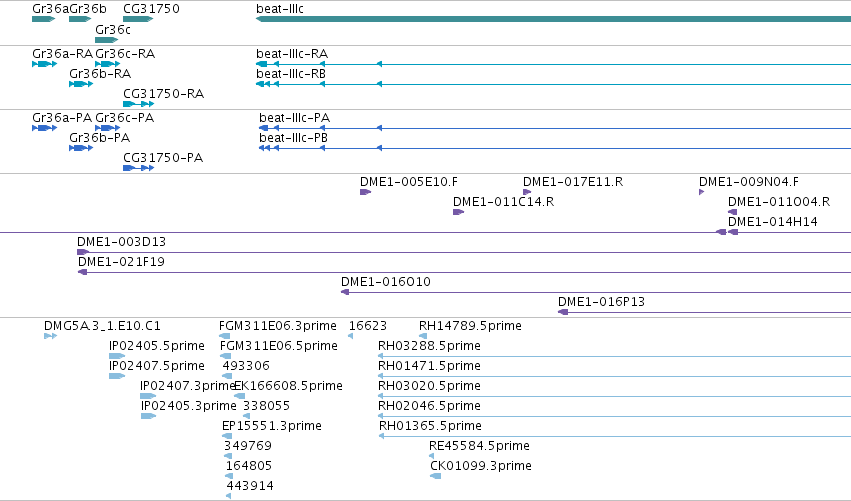Select the 16623 feature label
Screen dimensions: 851x501
(367, 326)
